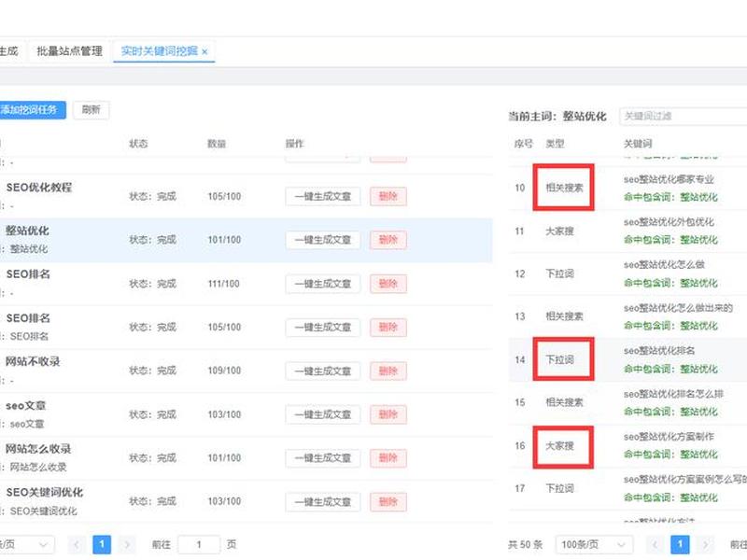The image size is (747, 560).
Task: Click the 类型 column header
Action: tap(555, 144)
